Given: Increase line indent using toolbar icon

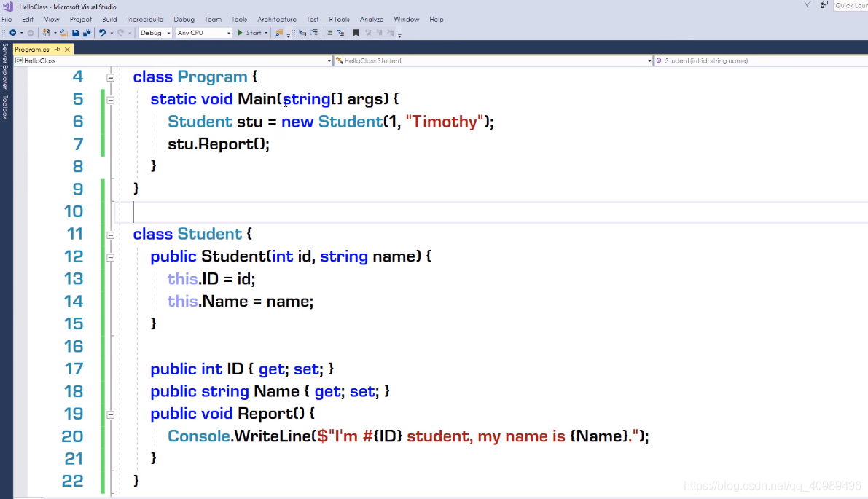Looking at the screenshot, I should tap(340, 33).
